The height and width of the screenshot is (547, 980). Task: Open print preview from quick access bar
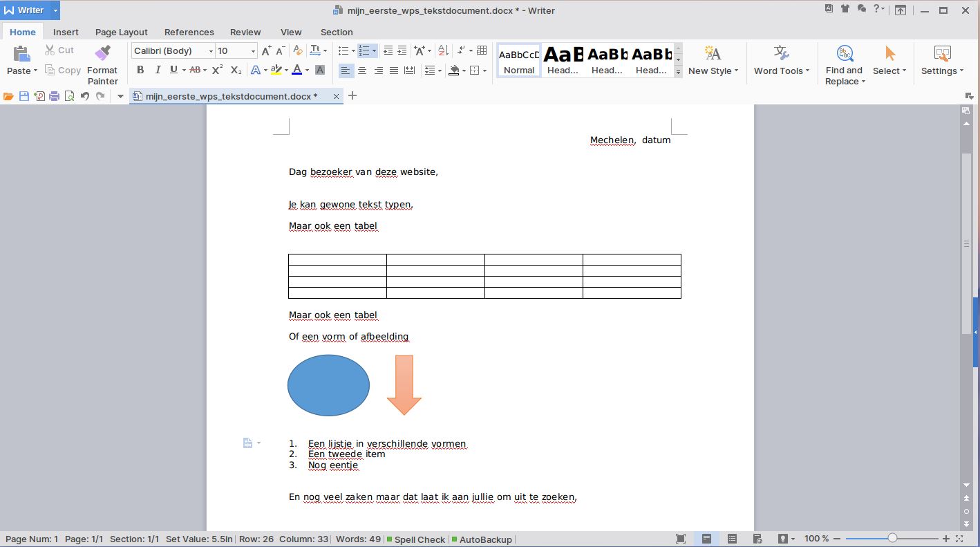69,96
